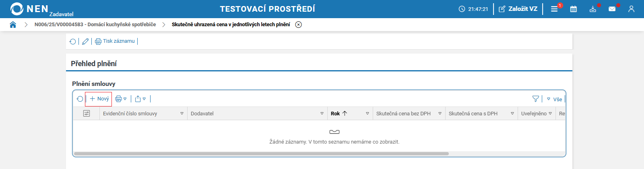Go to home via house icon
The width and height of the screenshot is (644, 169).
coord(13,25)
